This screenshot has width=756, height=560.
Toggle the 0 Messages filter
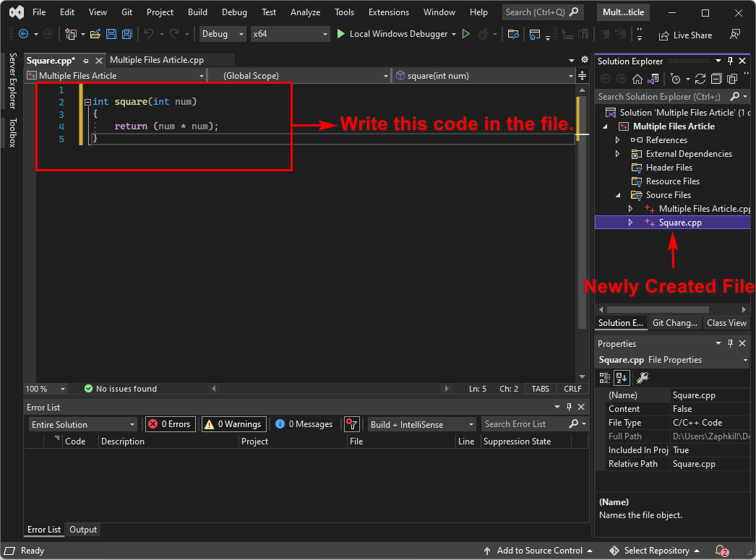[304, 423]
